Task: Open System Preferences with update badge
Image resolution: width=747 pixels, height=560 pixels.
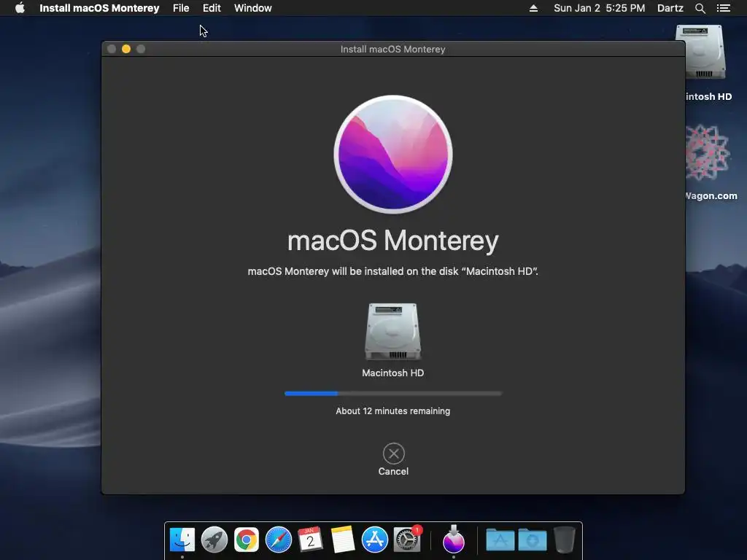Action: [407, 540]
